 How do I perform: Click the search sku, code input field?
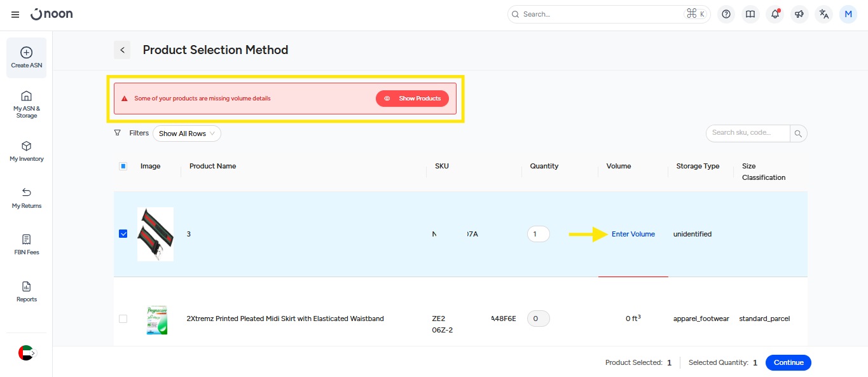[x=748, y=133]
